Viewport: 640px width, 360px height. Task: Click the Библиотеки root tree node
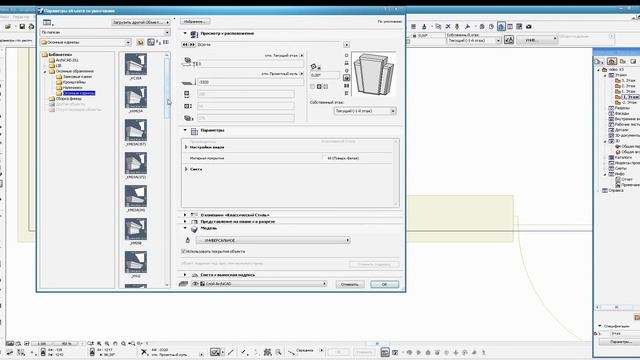(60, 54)
